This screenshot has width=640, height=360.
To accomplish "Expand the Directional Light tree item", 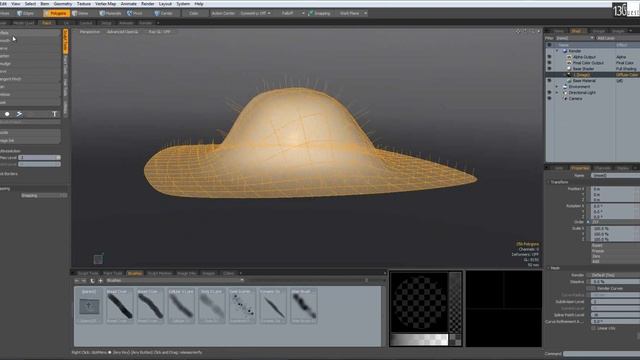I will [x=557, y=93].
